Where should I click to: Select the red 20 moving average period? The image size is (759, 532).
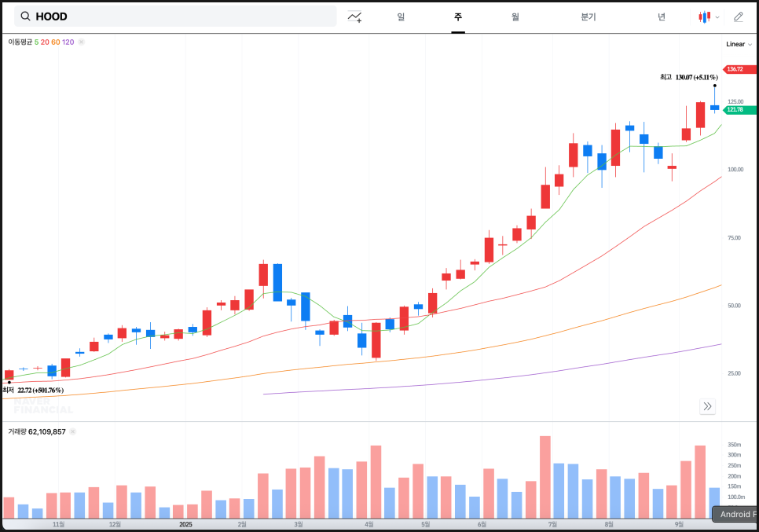pyautogui.click(x=45, y=42)
